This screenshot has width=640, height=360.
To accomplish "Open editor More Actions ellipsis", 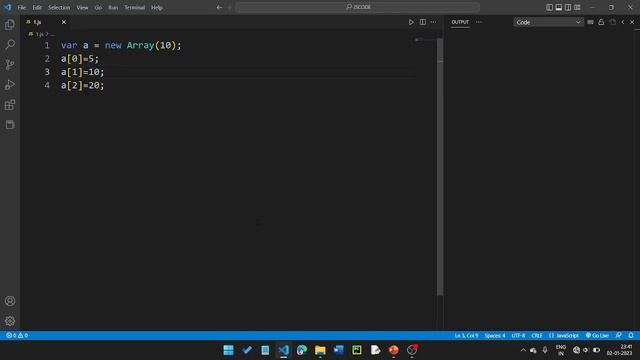I will (x=433, y=22).
